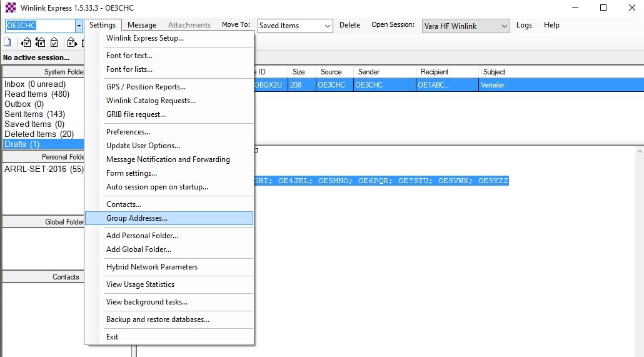Image resolution: width=644 pixels, height=357 pixels.
Task: Open the Outbox (0) folder
Action: [x=24, y=104]
